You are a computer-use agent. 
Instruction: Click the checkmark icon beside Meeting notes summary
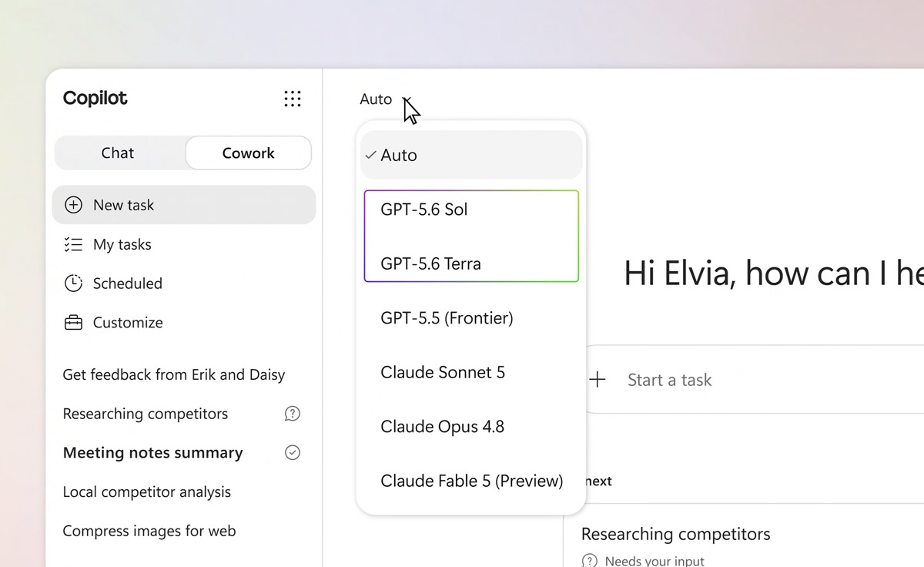point(293,452)
